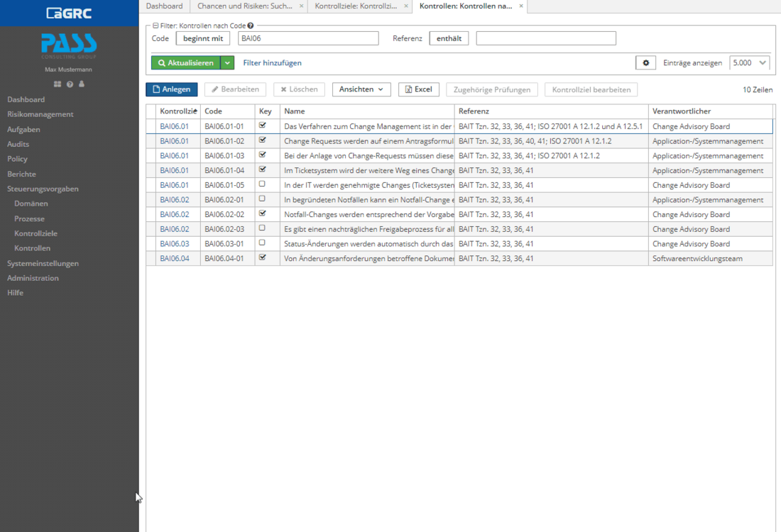Open filter settings gear button
The image size is (781, 532).
(x=645, y=63)
